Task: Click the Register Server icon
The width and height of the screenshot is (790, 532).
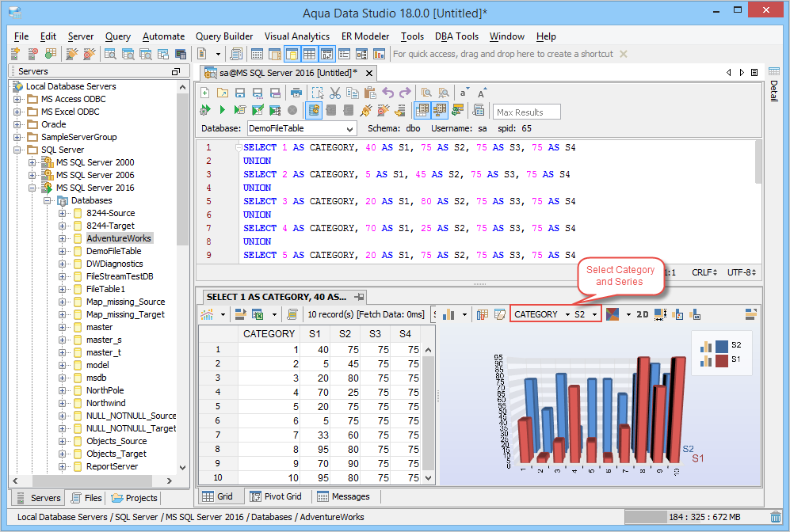Action: click(x=15, y=54)
